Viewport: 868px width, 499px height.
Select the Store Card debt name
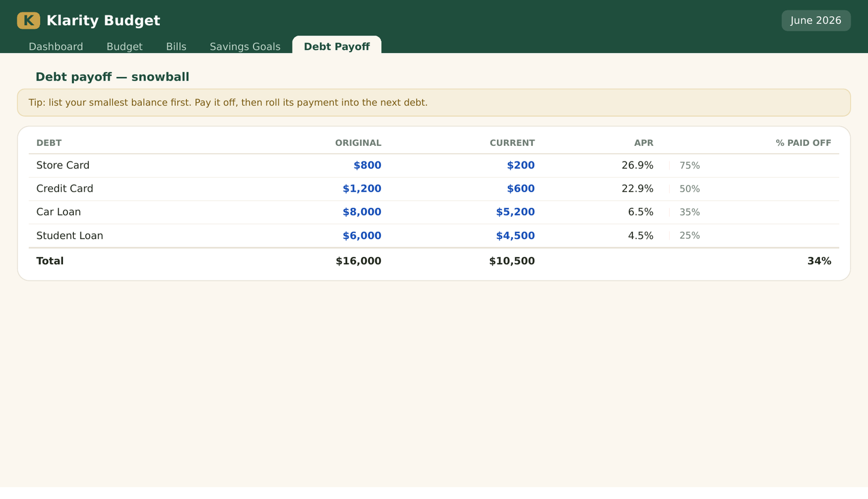[62, 165]
